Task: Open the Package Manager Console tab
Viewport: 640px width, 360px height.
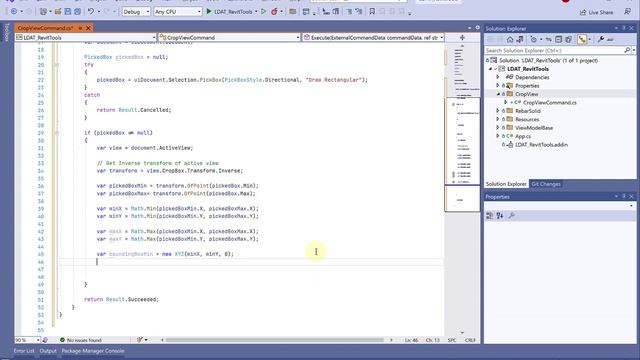Action: pos(93,351)
